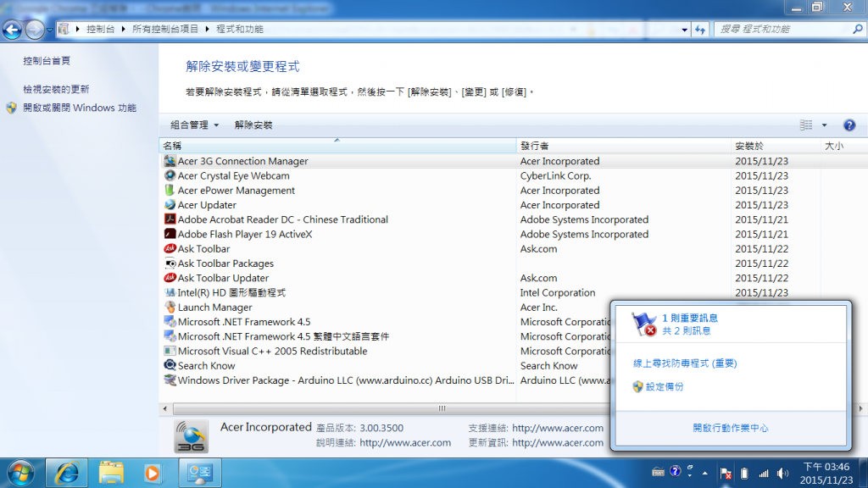This screenshot has height=488, width=868.
Task: Click the volume speaker tray icon
Action: pos(782,473)
